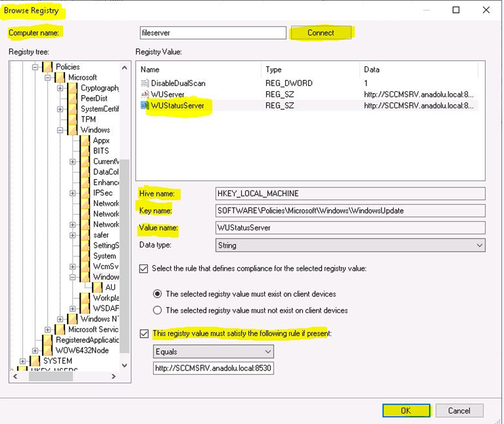Click the compliance value URL field
This screenshot has height=424, width=504.
pyautogui.click(x=214, y=368)
